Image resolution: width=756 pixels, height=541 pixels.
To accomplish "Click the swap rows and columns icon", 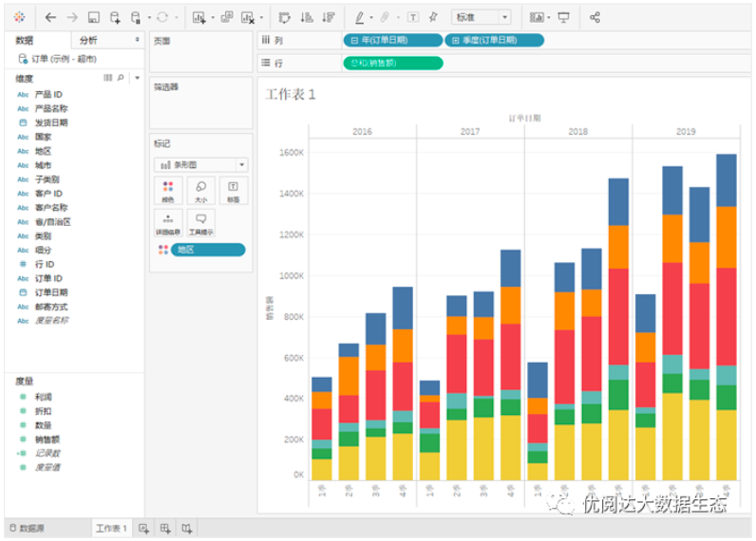I will tap(284, 17).
